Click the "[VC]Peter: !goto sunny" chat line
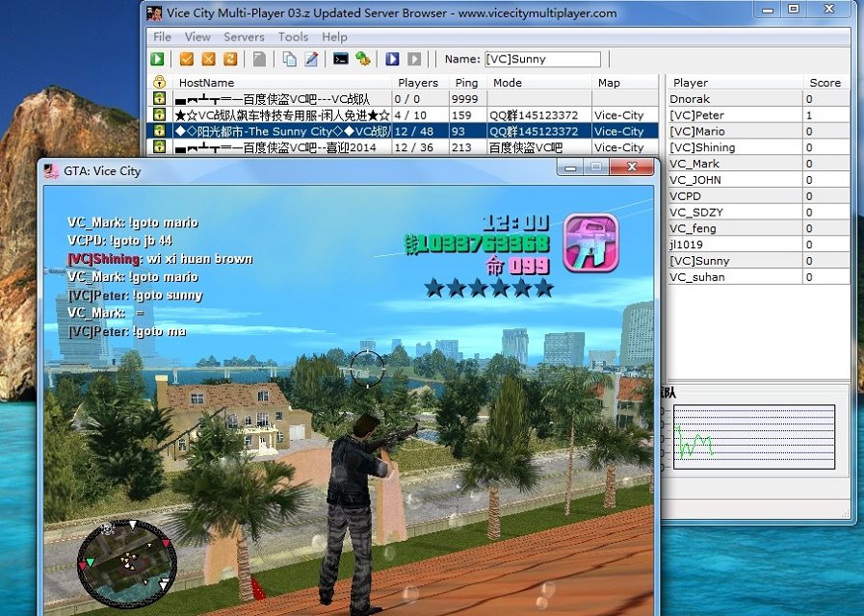Screen dimensions: 864x616 point(136,295)
